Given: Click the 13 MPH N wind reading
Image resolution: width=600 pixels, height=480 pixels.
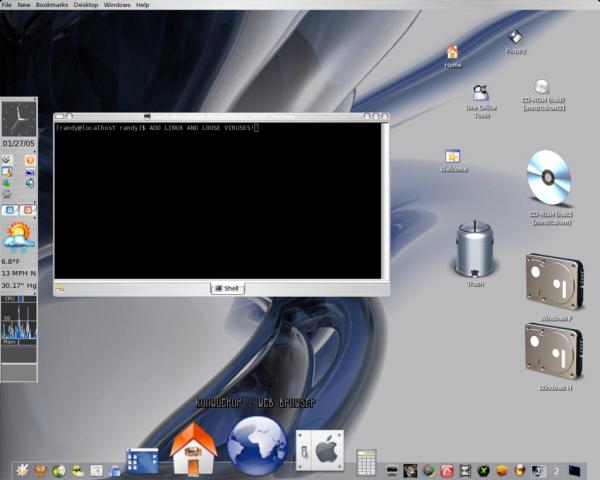Looking at the screenshot, I should (19, 273).
